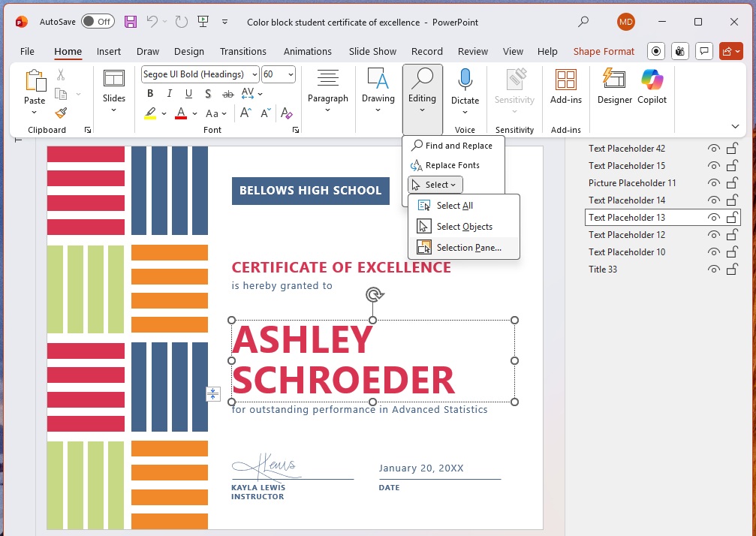Lock the Title 33 object
Screen dimensions: 756x536
coord(731,270)
